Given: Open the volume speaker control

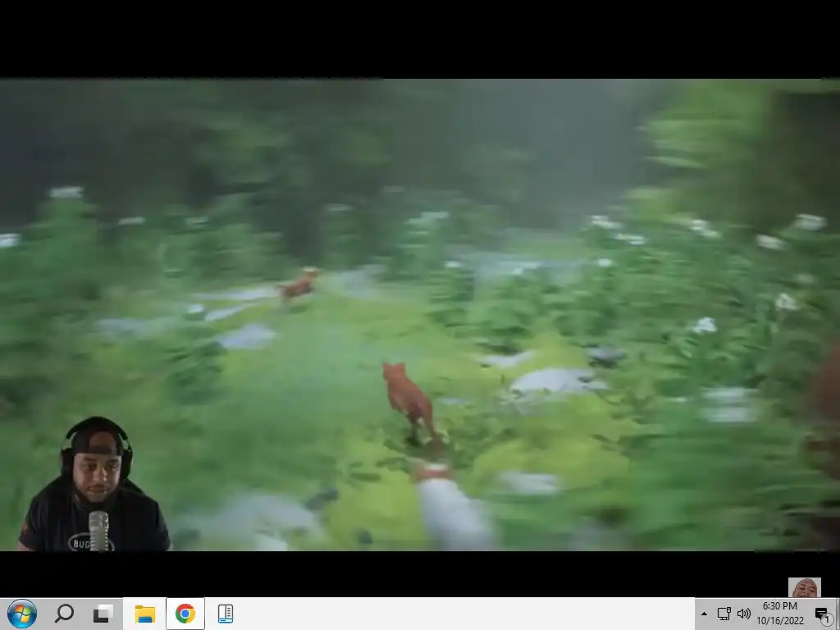Looking at the screenshot, I should pos(743,614).
